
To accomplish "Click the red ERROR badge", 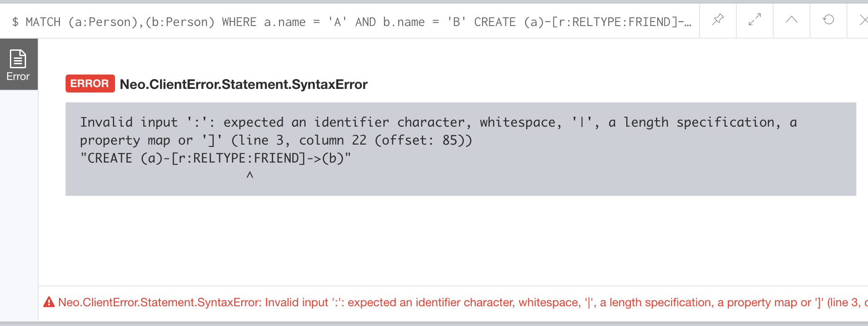I will pyautogui.click(x=90, y=84).
